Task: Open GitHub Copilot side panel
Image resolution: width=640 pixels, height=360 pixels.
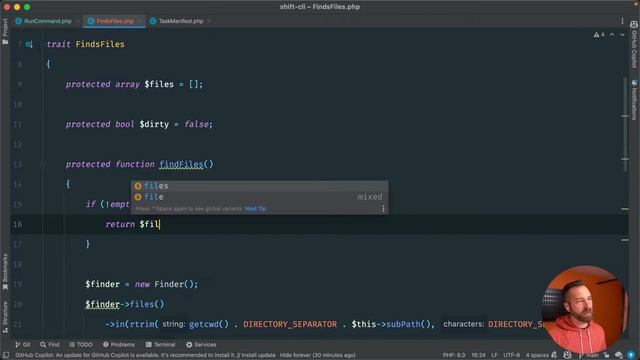Action: tap(634, 45)
